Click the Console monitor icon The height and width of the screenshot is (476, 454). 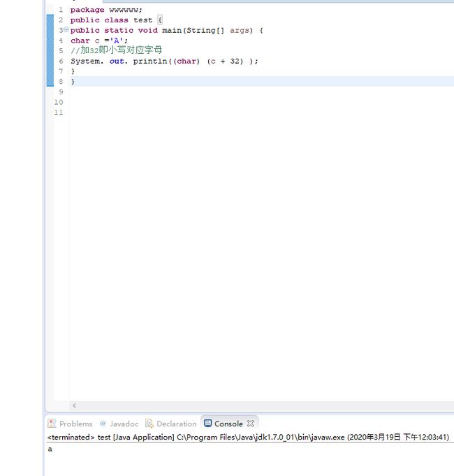[207, 423]
